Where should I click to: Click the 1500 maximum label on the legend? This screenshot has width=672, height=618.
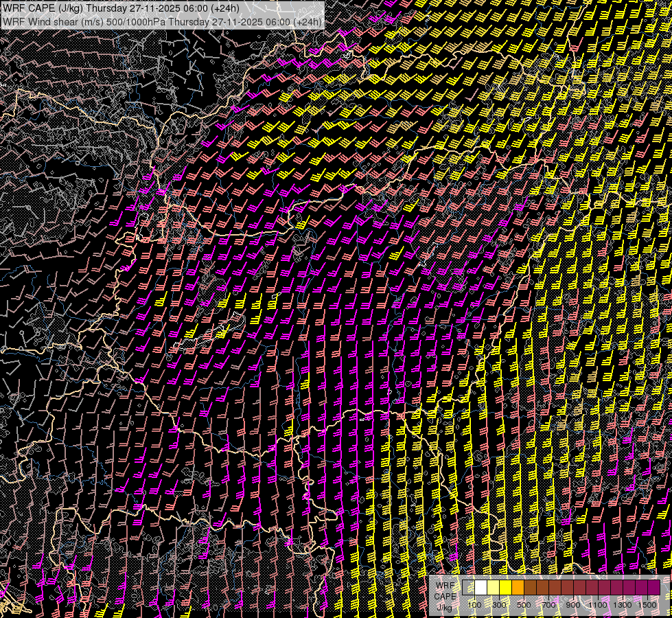click(x=648, y=605)
